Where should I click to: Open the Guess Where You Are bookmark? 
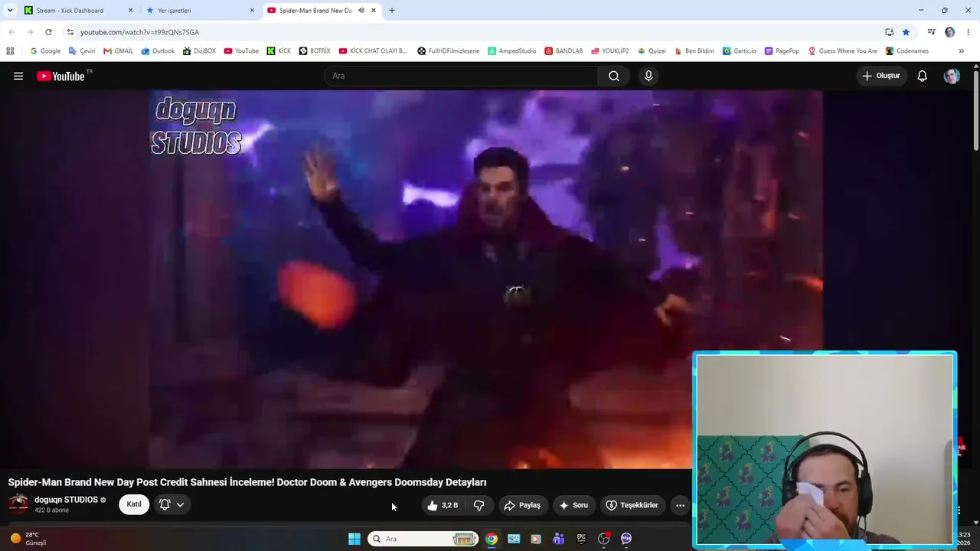tap(843, 51)
